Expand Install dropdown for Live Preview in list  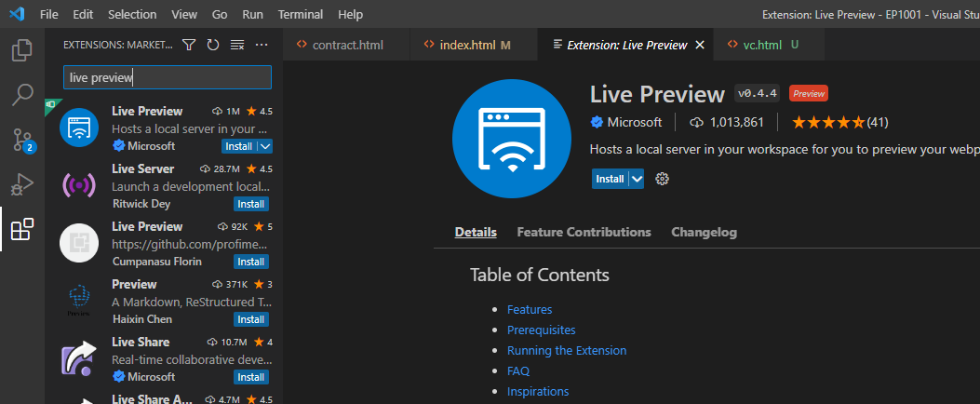265,146
